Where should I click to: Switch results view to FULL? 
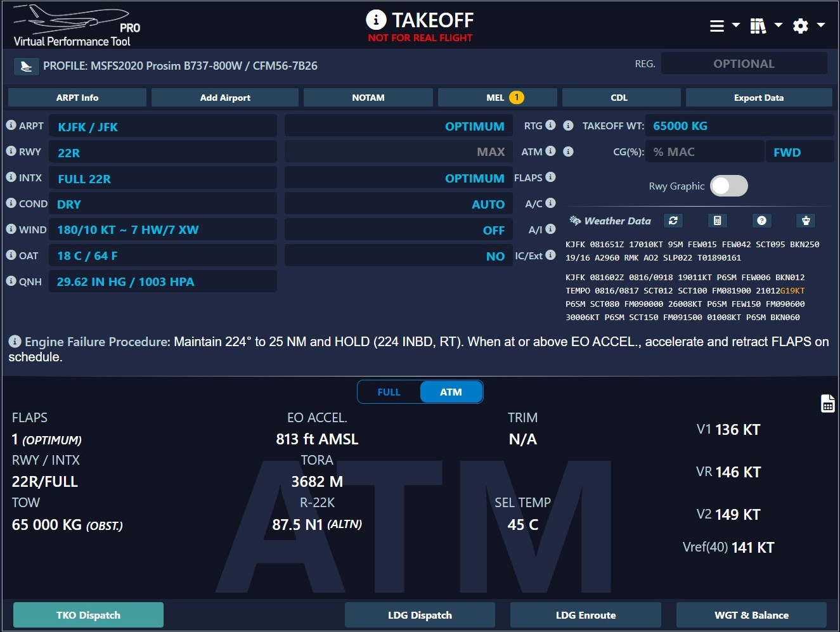pyautogui.click(x=389, y=392)
